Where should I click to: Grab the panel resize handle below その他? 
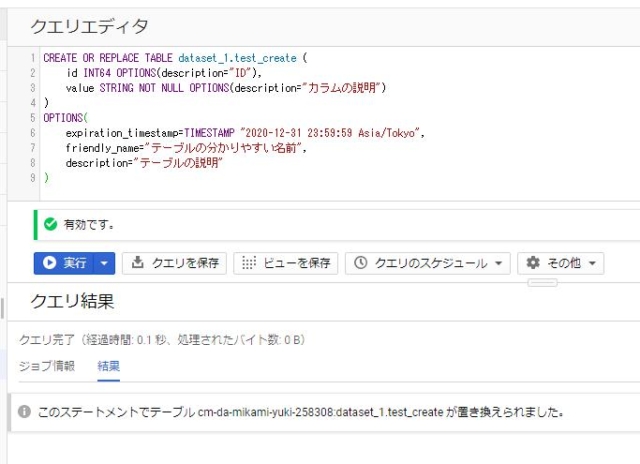click(542, 282)
